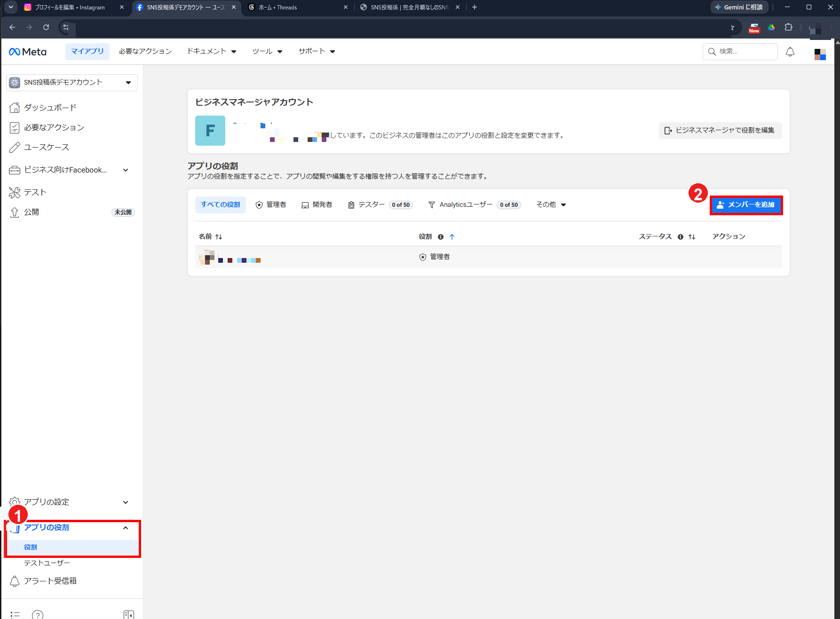Open the list icon at sidebar bottom
The height and width of the screenshot is (619, 840).
click(15, 614)
